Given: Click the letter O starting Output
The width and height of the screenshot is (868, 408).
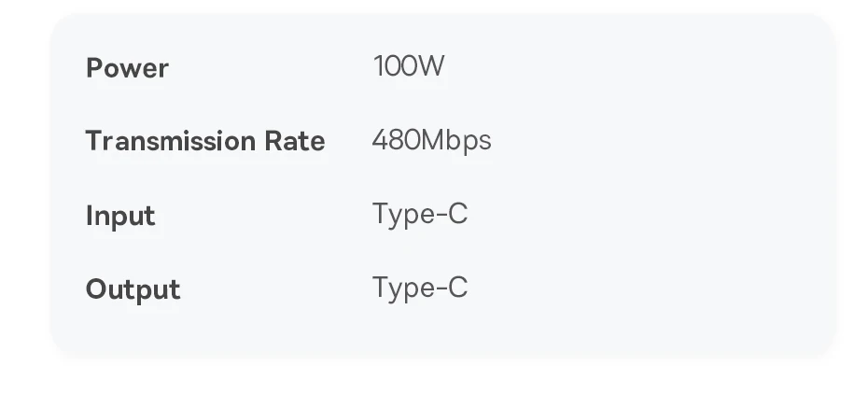Looking at the screenshot, I should coord(97,288).
